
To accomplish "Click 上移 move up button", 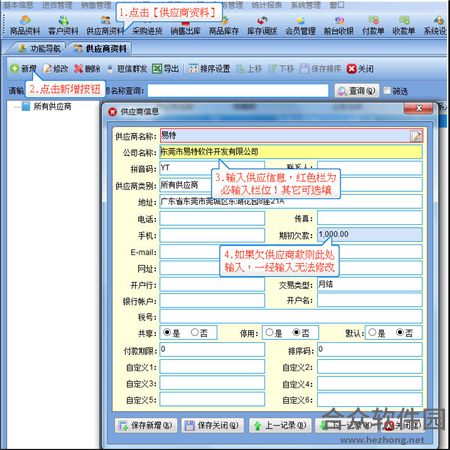I will pyautogui.click(x=249, y=69).
